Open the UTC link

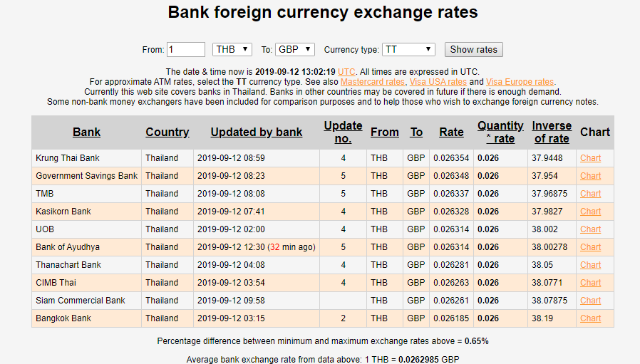click(x=346, y=72)
